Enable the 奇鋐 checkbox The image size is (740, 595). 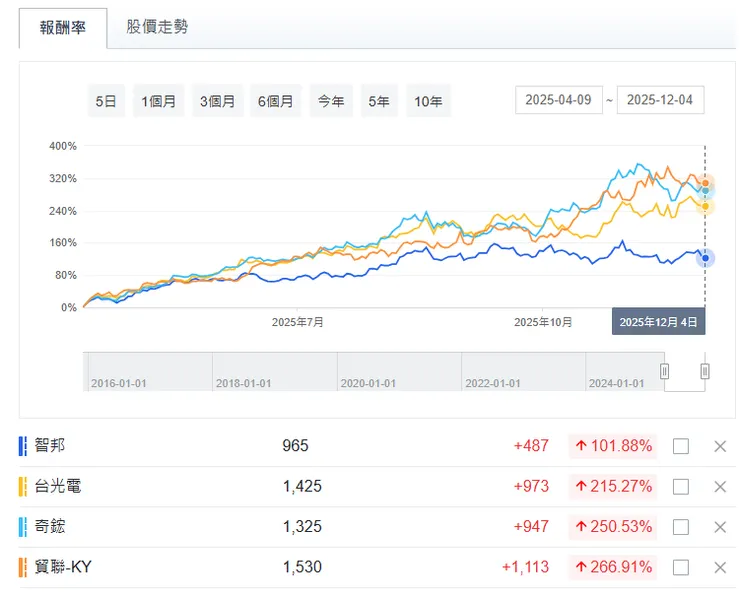(x=681, y=527)
